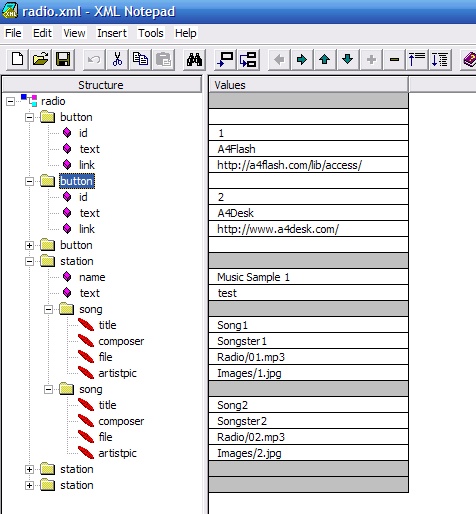
Task: Click the green down arrow icon
Action: point(348,60)
